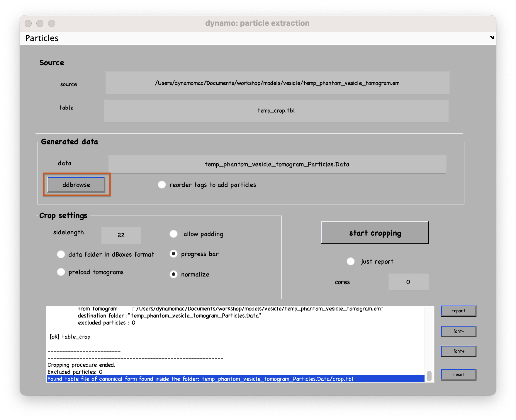
Task: Enable allow padding option
Action: coord(174,234)
